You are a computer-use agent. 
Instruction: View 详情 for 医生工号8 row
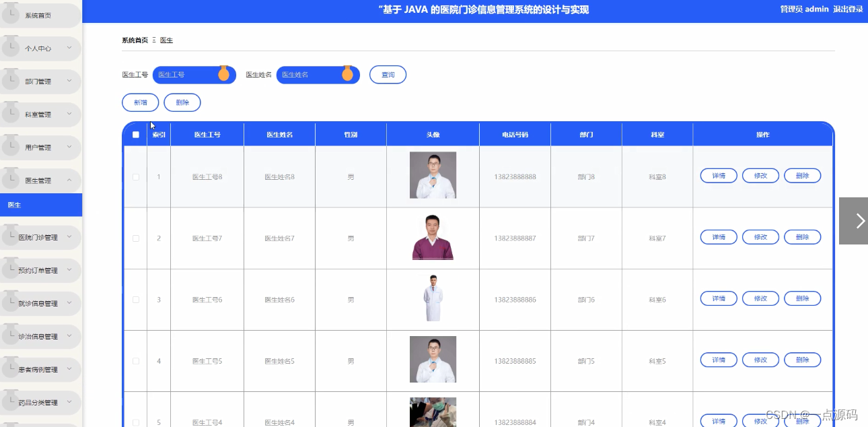719,176
